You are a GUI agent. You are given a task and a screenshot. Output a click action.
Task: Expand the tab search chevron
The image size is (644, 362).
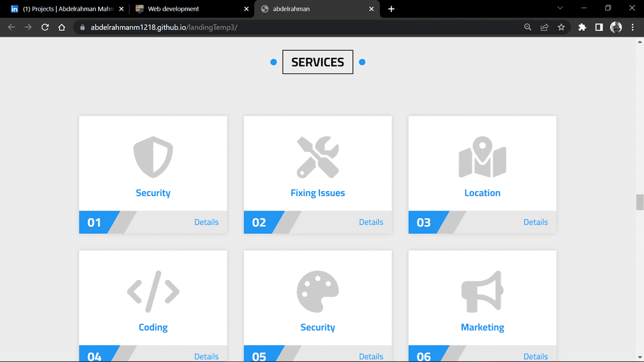[x=560, y=8]
